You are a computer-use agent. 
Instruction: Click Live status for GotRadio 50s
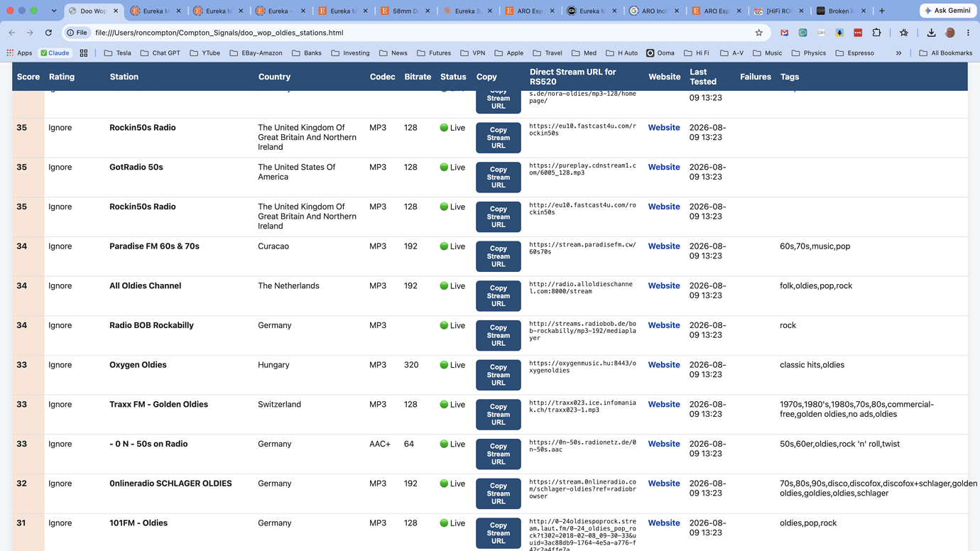[452, 168]
